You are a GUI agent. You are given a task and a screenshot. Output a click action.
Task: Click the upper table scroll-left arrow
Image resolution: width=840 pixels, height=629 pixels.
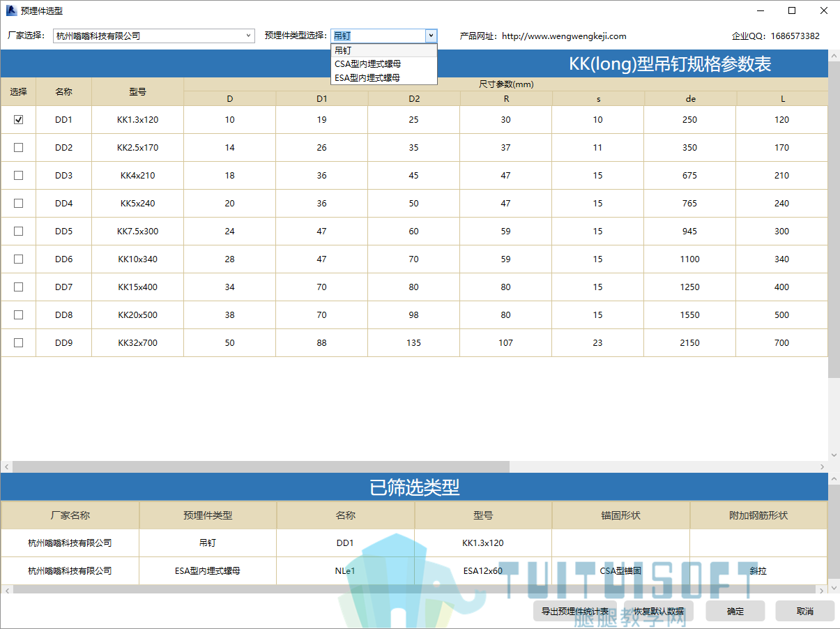(x=6, y=467)
